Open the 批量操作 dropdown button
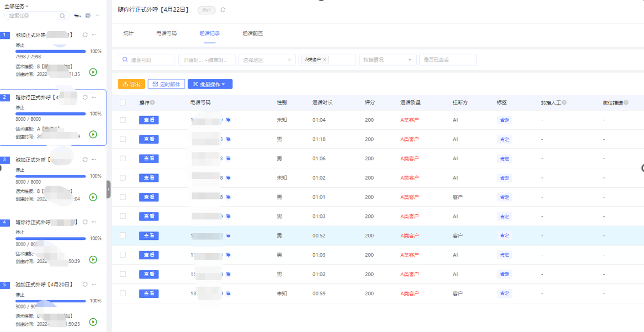The height and width of the screenshot is (332, 644). pos(210,84)
